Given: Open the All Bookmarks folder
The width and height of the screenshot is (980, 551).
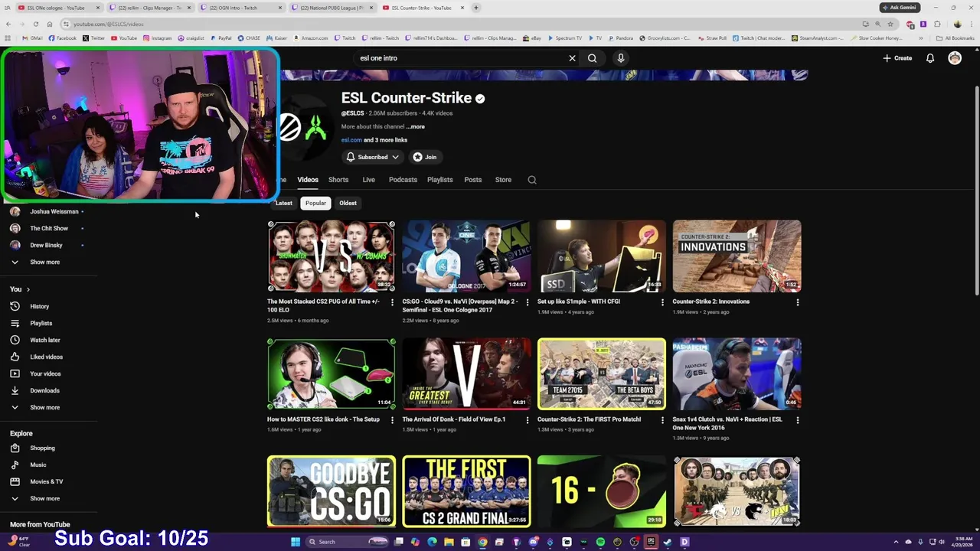Looking at the screenshot, I should (955, 37).
